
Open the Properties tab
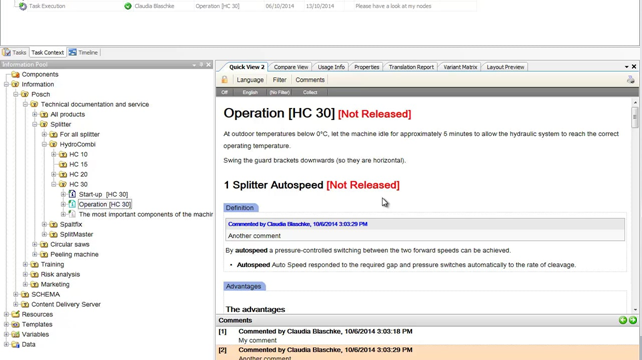point(366,67)
